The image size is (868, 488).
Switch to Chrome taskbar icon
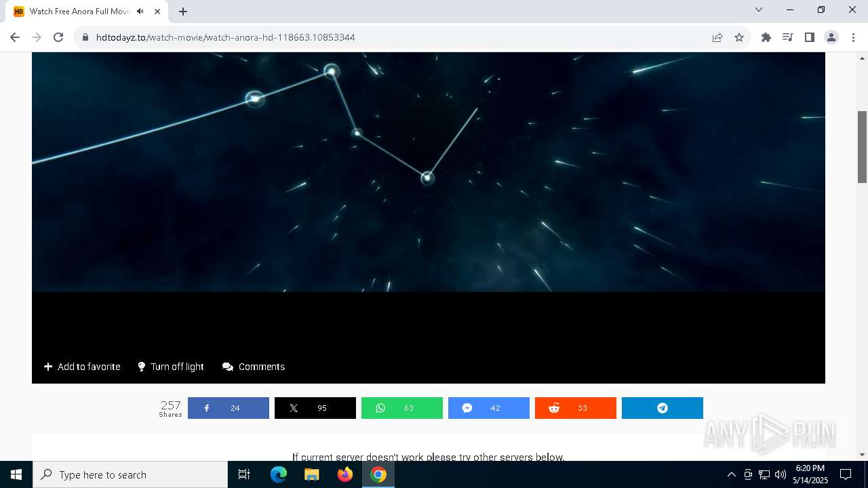click(378, 474)
